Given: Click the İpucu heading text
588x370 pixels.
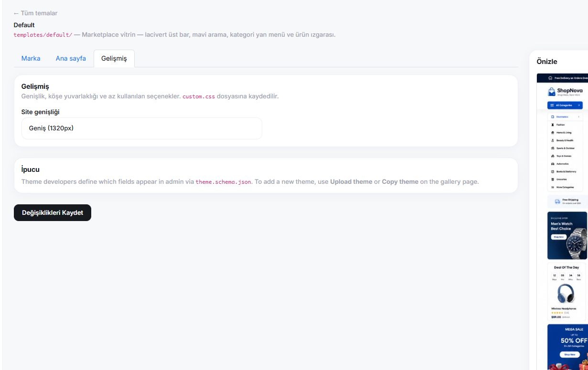Looking at the screenshot, I should click(x=30, y=169).
